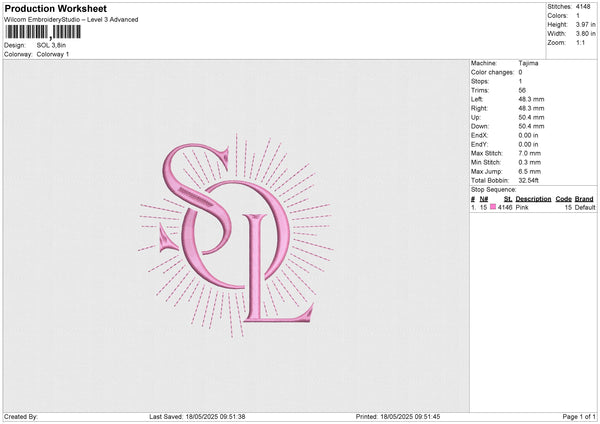Click the Height value 3.97 in

click(587, 26)
